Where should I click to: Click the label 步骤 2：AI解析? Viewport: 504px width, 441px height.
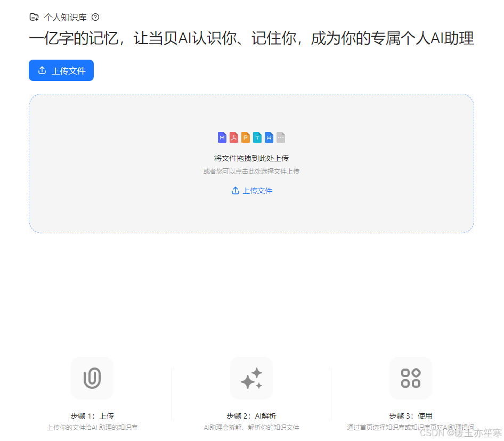pyautogui.click(x=251, y=416)
